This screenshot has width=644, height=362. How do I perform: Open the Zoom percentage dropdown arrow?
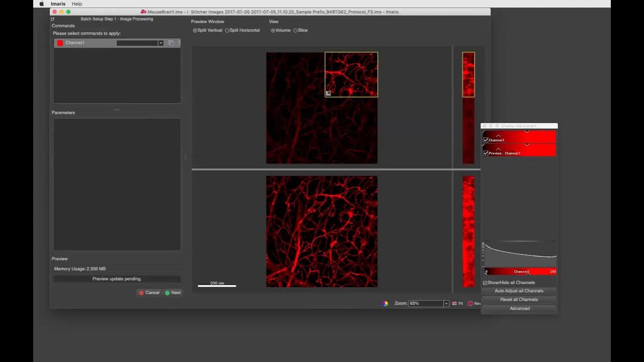[x=446, y=303]
